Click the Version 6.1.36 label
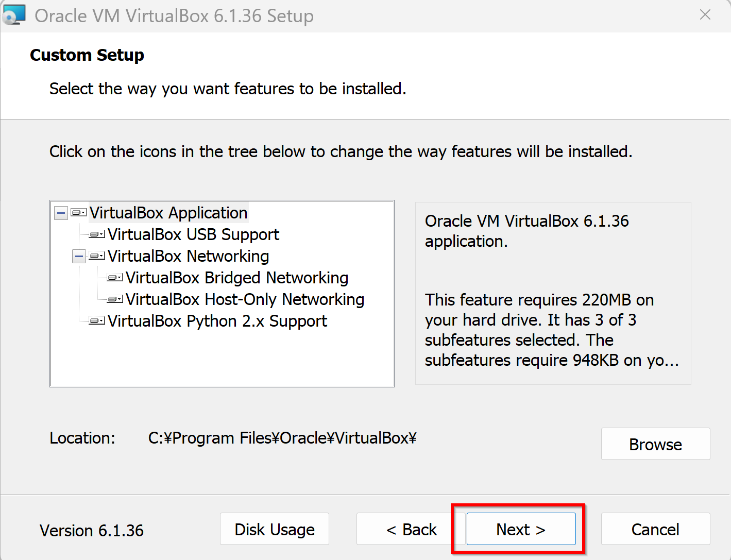The width and height of the screenshot is (731, 560). pyautogui.click(x=92, y=531)
